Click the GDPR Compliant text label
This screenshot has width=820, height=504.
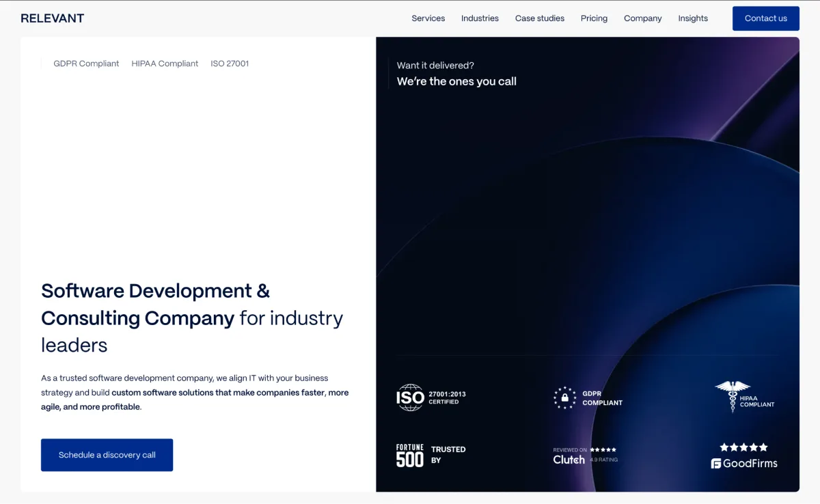coord(86,64)
